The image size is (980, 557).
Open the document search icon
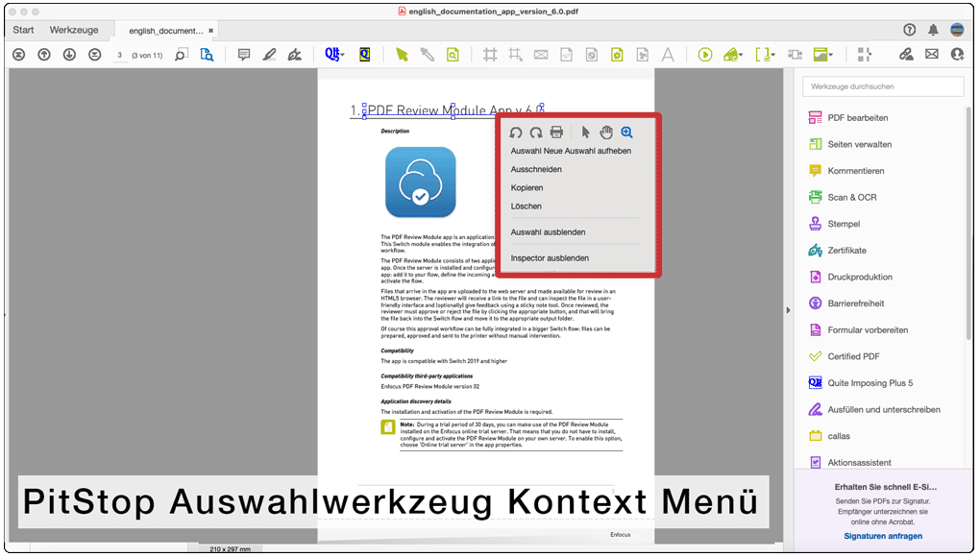tap(207, 55)
